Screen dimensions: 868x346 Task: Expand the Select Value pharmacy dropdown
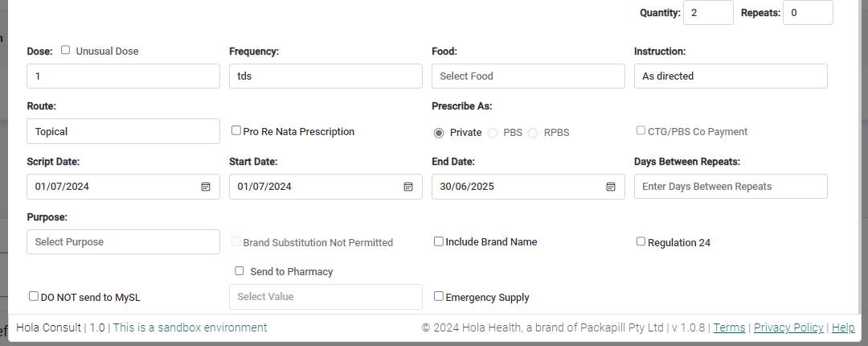(325, 297)
